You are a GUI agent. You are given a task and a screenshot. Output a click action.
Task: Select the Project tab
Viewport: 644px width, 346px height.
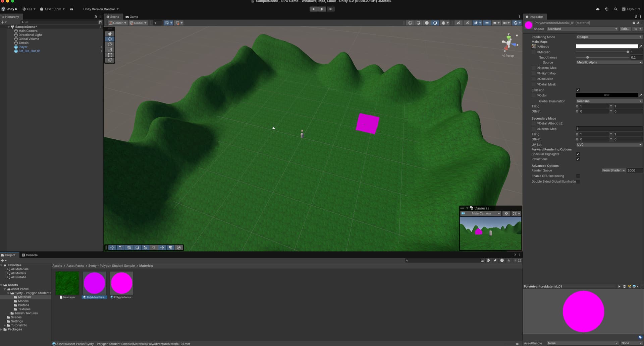(x=8, y=255)
